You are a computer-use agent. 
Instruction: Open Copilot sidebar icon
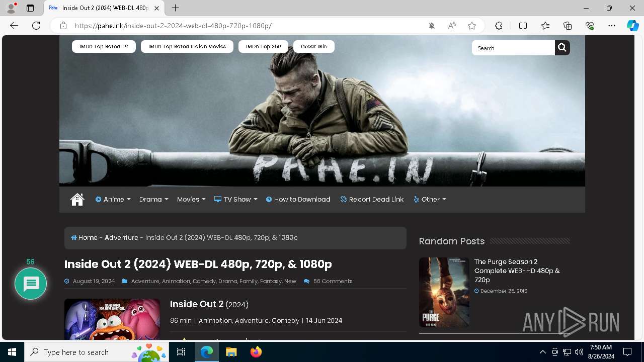(632, 26)
